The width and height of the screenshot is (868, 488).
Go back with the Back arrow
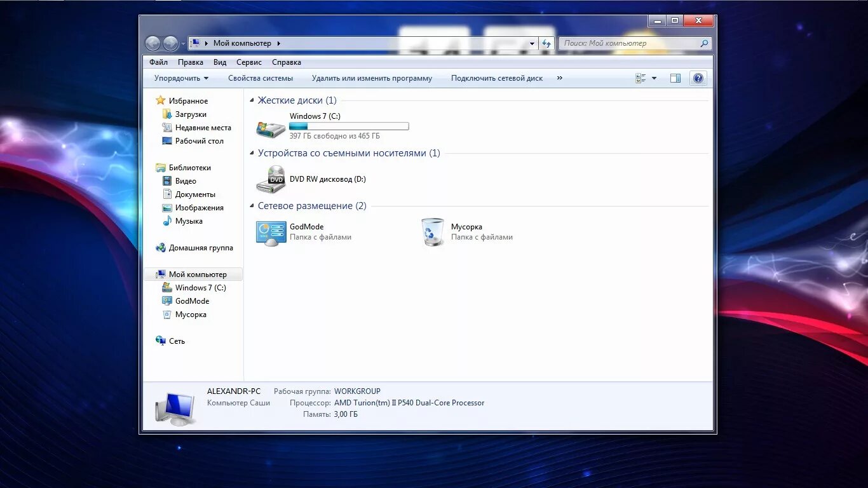[x=153, y=43]
